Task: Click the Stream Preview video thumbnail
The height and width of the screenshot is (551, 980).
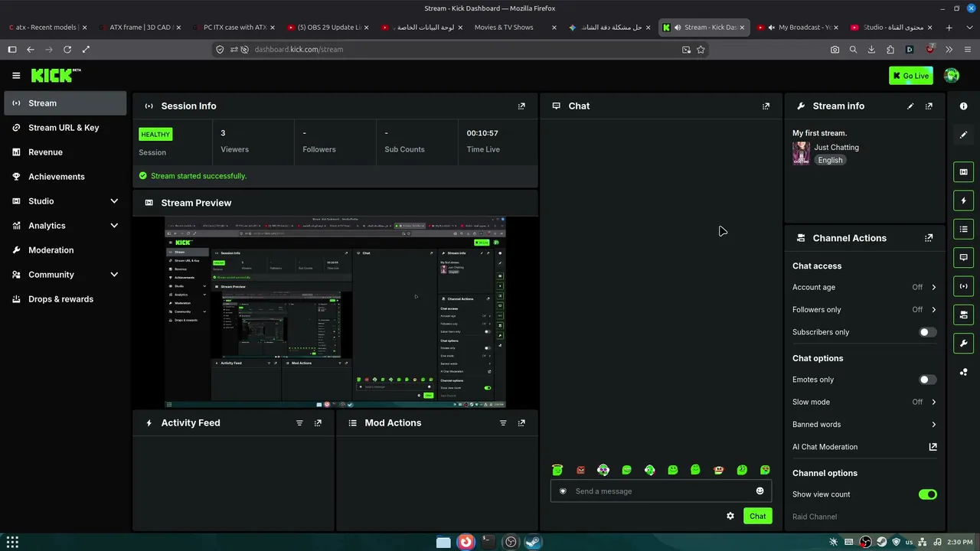Action: 335,312
